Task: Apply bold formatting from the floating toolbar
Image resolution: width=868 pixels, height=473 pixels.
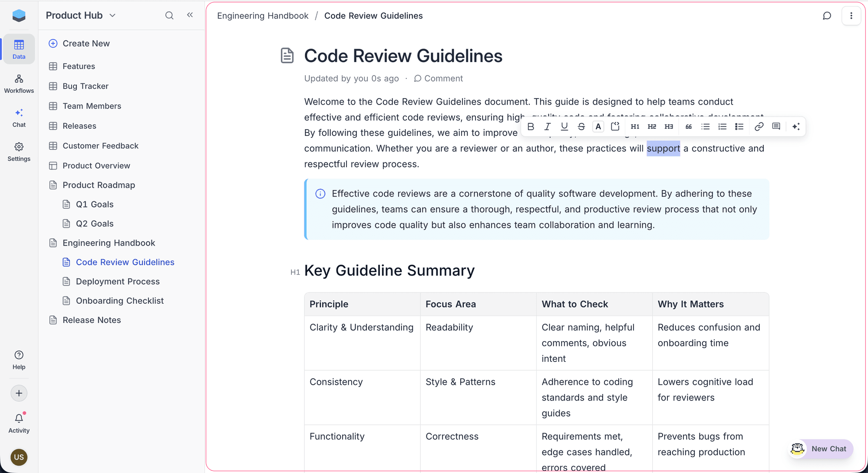Action: (531, 126)
